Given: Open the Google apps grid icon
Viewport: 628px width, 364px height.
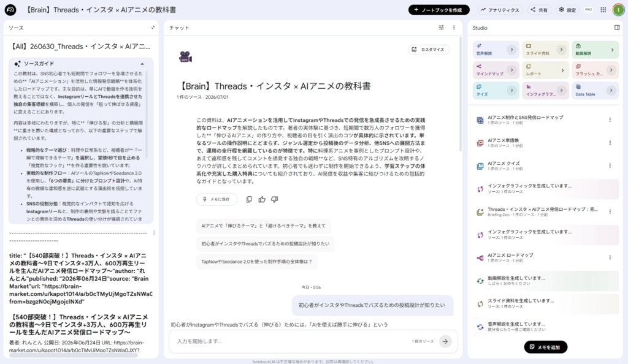Looking at the screenshot, I should click(x=603, y=10).
